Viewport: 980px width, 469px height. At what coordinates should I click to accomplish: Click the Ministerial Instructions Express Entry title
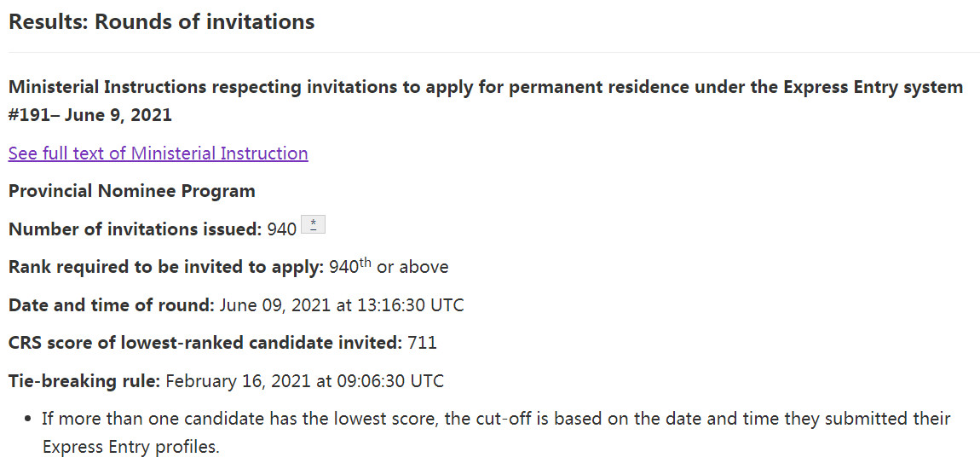pos(485,88)
